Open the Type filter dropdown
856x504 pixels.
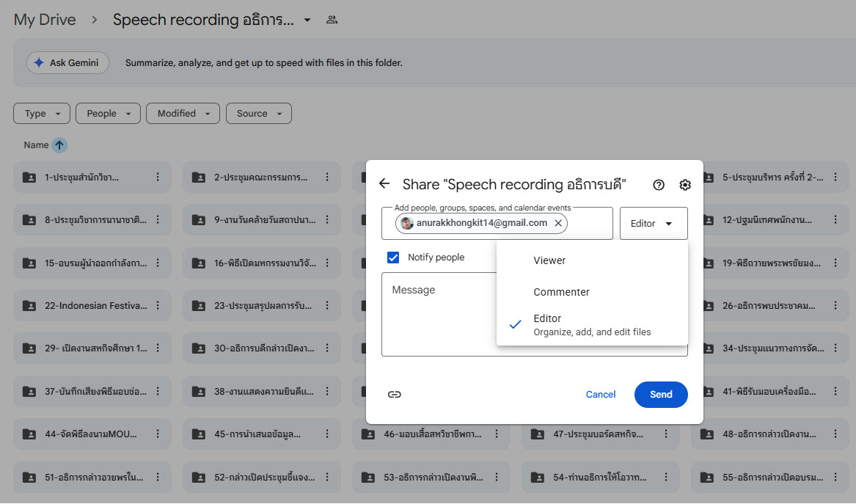tap(42, 114)
